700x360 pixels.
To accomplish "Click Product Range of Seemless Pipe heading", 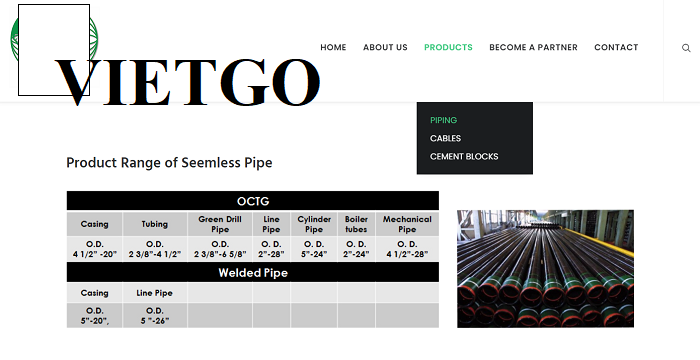I will [x=169, y=163].
